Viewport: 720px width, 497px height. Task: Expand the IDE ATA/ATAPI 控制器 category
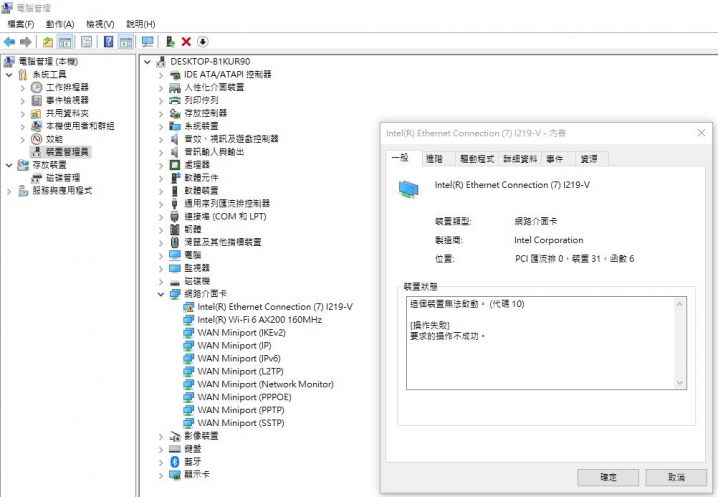[x=160, y=74]
